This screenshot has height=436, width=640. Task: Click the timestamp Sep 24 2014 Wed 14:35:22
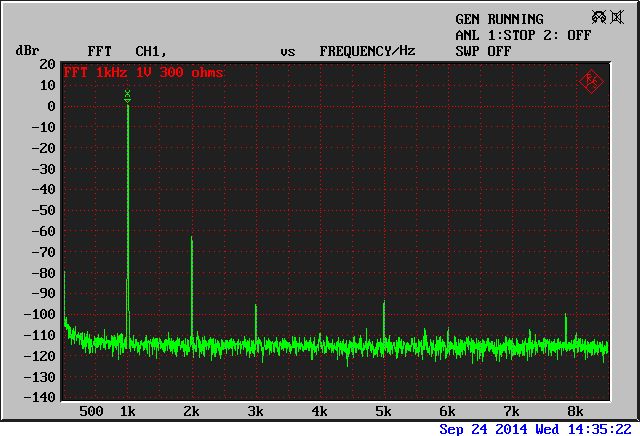coord(536,429)
